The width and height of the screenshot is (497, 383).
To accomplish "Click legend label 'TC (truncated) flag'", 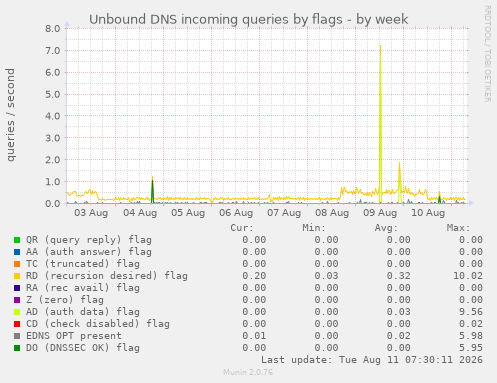I will (83, 264).
